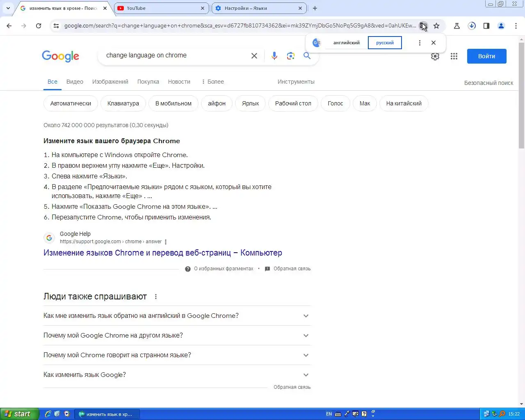Go back using the browser back arrow
Screen dimensions: 525x420
coord(9,26)
